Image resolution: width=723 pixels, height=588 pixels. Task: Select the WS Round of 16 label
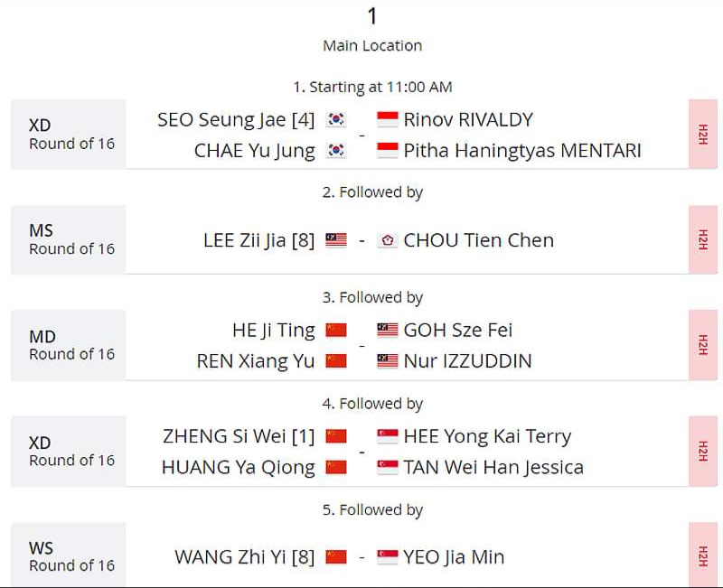(x=71, y=556)
